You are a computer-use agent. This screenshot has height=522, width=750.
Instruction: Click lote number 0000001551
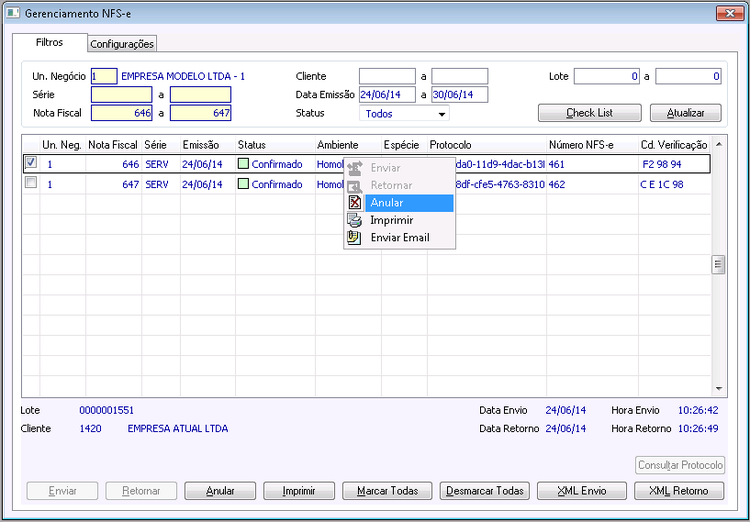point(107,411)
